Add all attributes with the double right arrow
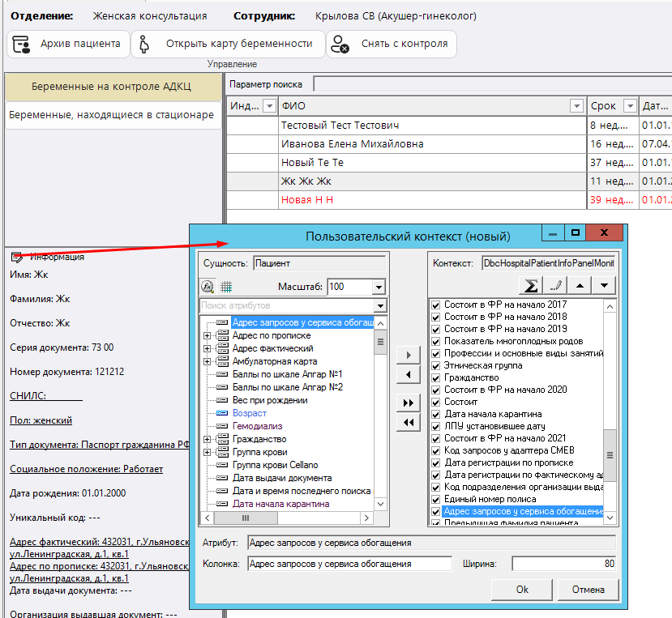 coord(408,403)
